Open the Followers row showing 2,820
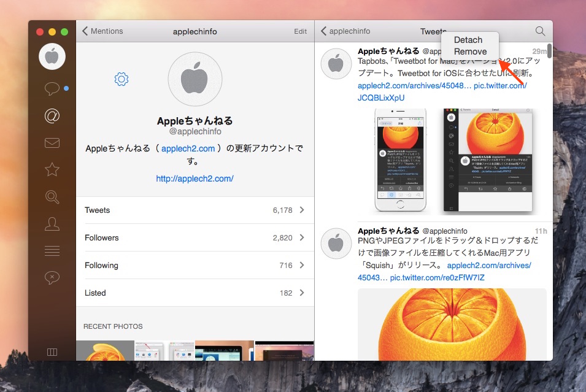Viewport: 586px width, 392px height. click(x=195, y=237)
